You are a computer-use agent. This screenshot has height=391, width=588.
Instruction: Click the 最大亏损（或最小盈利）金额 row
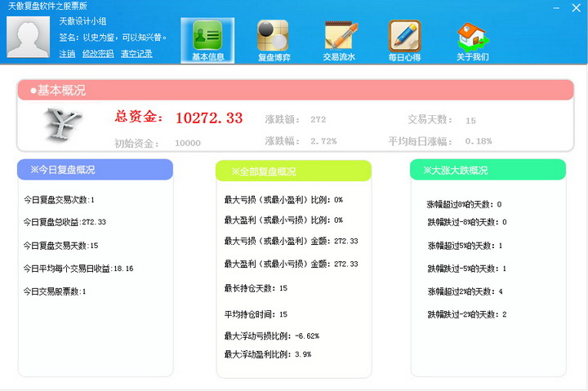click(x=291, y=241)
